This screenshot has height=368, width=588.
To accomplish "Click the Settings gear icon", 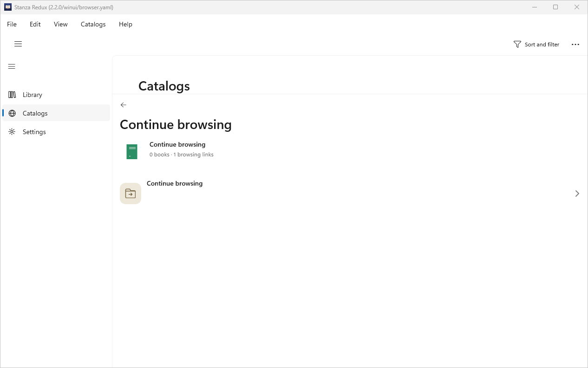I will (x=12, y=132).
